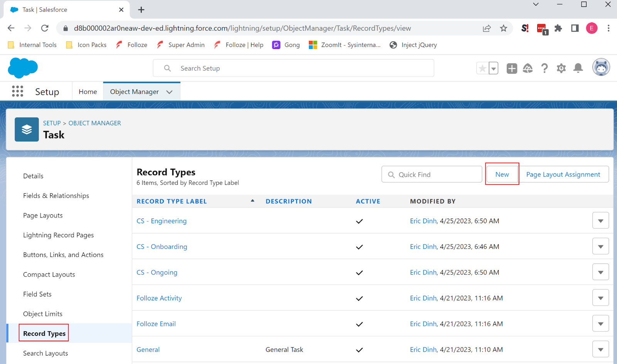617x364 pixels.
Task: Open row actions dropdown for Folloze Email
Action: tap(600, 323)
